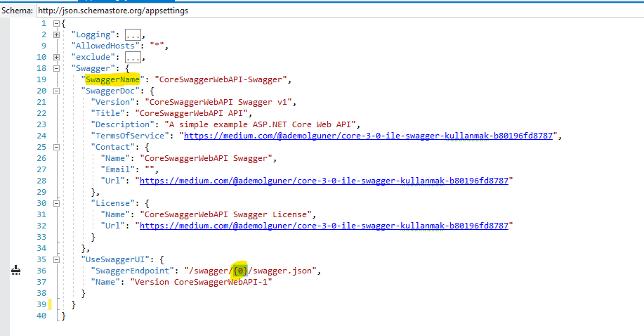Collapse the "License" object
This screenshot has height=336, width=644.
[x=57, y=203]
